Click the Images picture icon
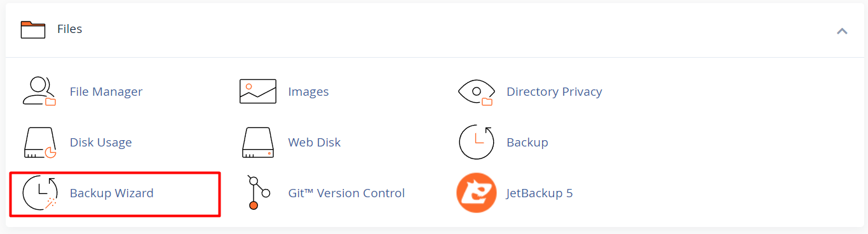868x234 pixels. 258,91
